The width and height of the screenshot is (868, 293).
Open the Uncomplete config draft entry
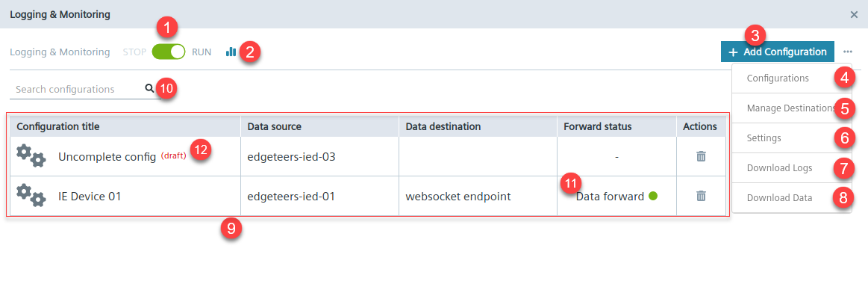tap(107, 157)
